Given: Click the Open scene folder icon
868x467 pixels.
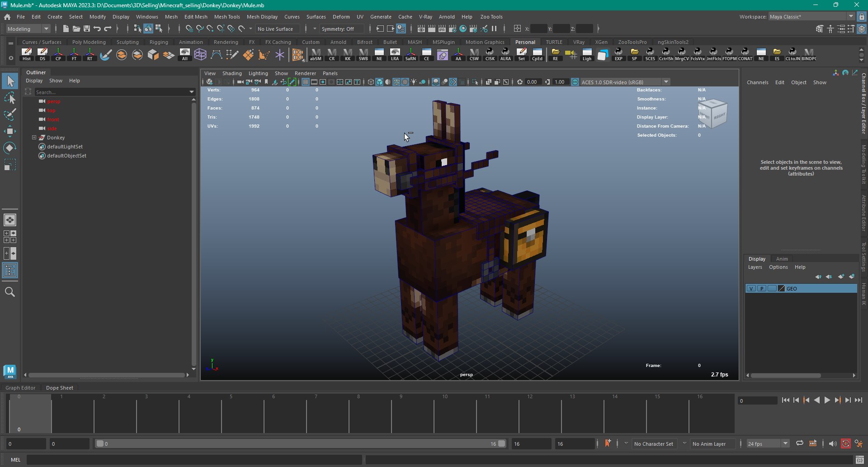Looking at the screenshot, I should pyautogui.click(x=76, y=29).
